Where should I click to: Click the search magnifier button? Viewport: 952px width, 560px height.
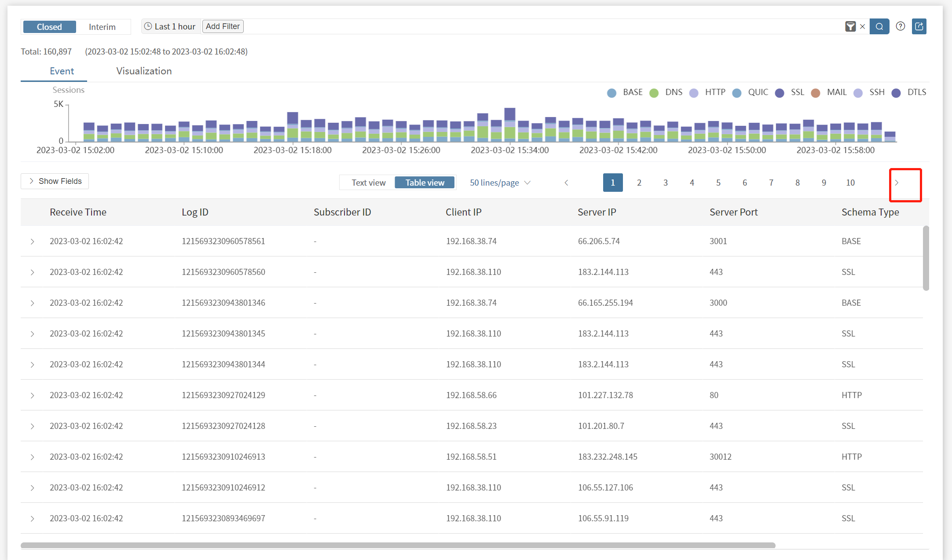879,26
